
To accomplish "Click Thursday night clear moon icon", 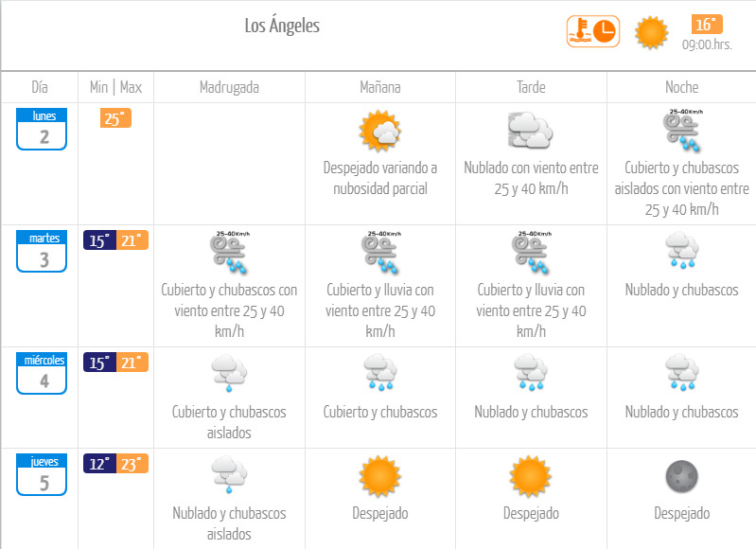I will [682, 476].
